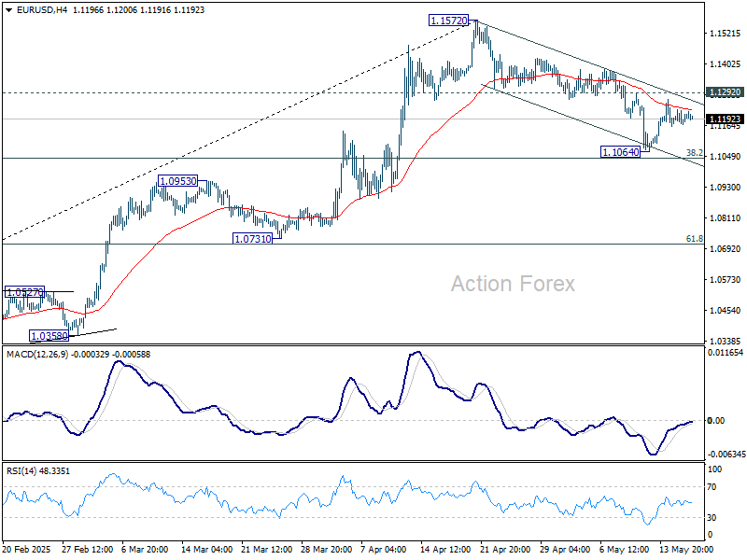The width and height of the screenshot is (747, 560).
Task: Click the 38.2 Fibonacci retracement label
Action: pyautogui.click(x=692, y=150)
